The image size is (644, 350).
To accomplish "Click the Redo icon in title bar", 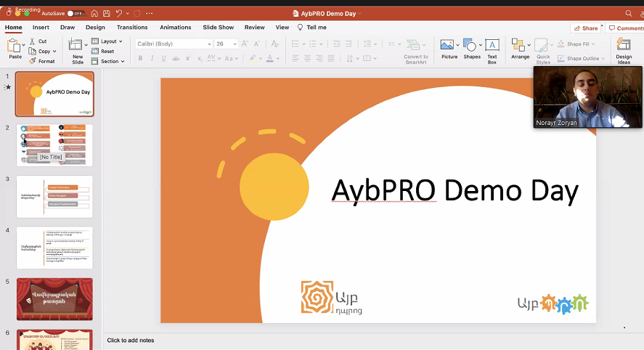I will pyautogui.click(x=137, y=14).
